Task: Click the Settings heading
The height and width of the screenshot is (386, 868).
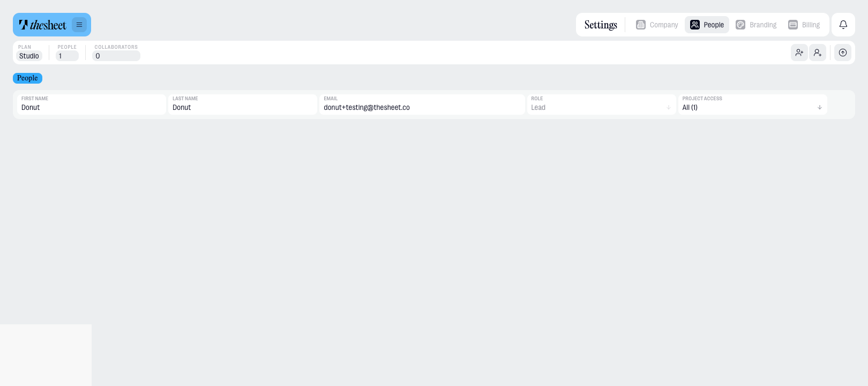Action: [x=601, y=25]
